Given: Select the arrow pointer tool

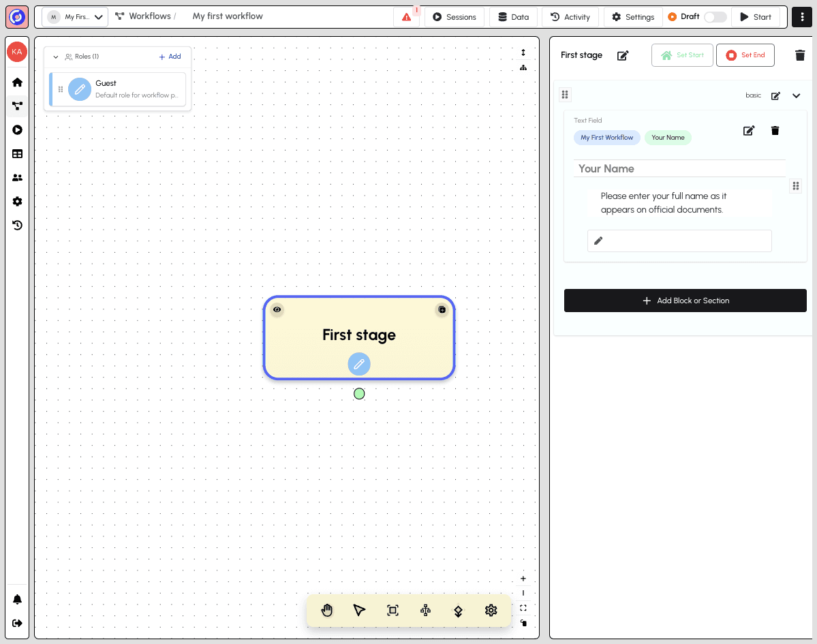Looking at the screenshot, I should click(360, 610).
